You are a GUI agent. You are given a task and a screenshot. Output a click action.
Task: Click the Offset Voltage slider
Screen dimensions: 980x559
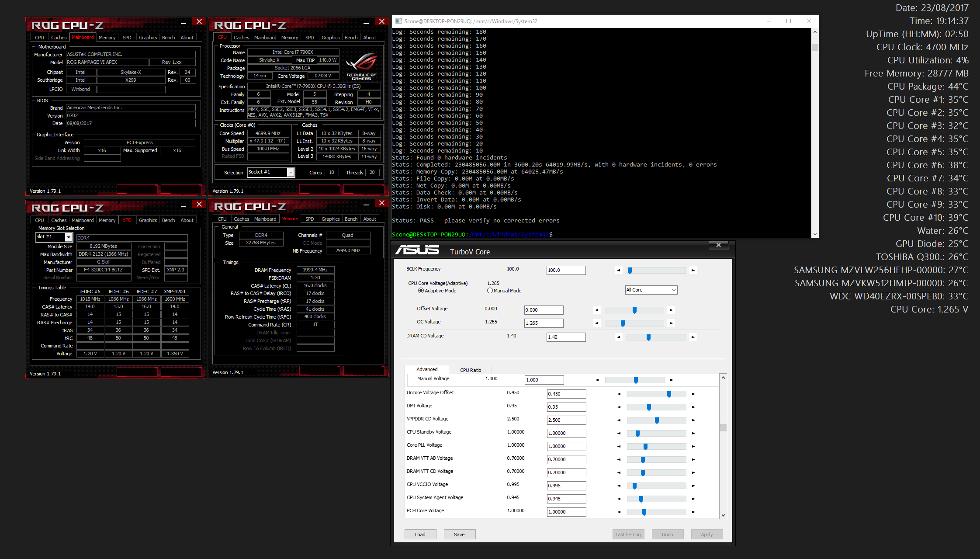point(634,310)
